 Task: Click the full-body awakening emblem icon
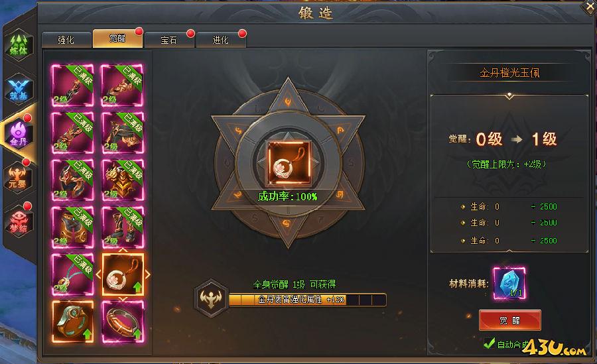click(x=210, y=298)
